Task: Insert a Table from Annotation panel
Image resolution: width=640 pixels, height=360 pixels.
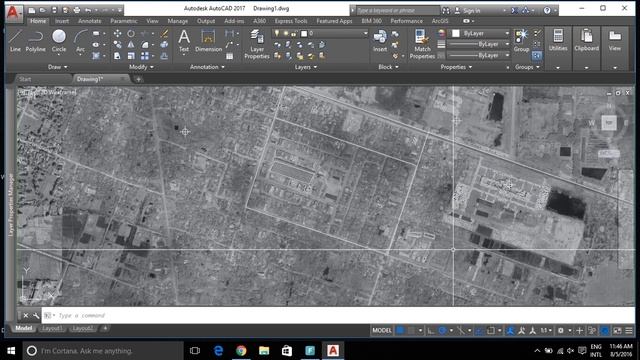Action: click(x=230, y=56)
